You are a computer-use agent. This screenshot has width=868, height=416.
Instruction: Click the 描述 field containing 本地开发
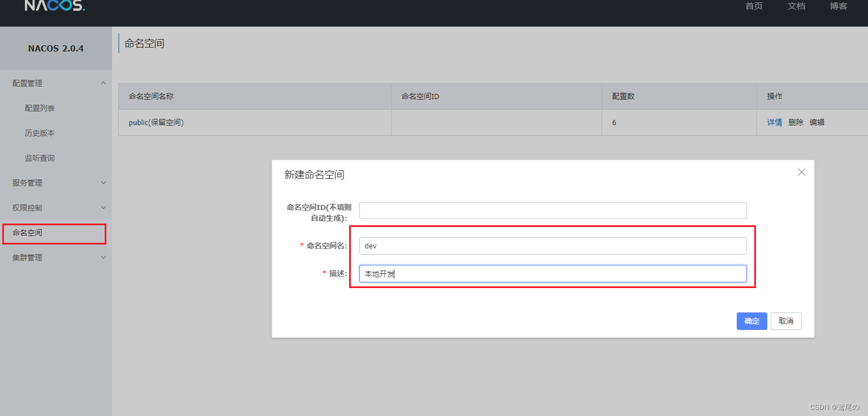[553, 274]
